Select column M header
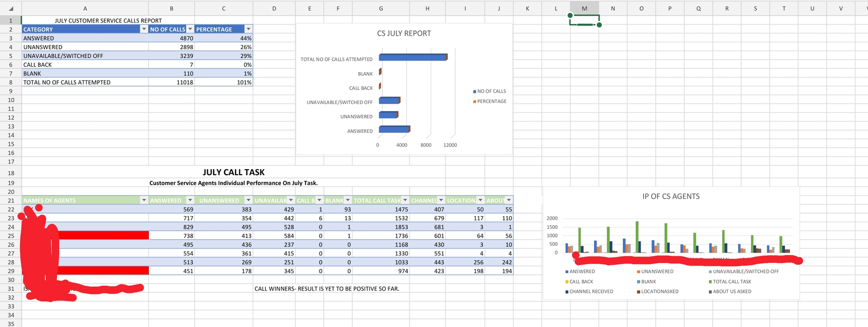Viewport: 868px width, 327px height. pyautogui.click(x=584, y=9)
